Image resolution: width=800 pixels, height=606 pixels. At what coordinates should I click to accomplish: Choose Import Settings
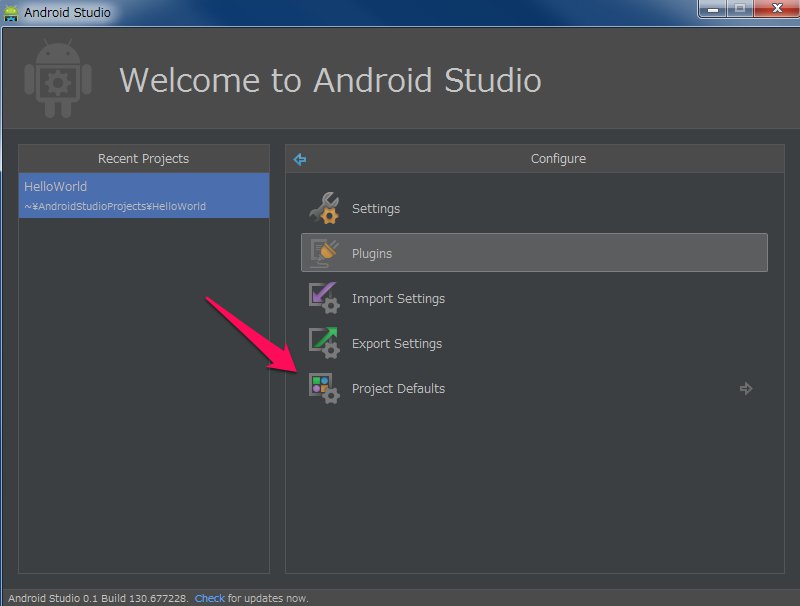[534, 298]
